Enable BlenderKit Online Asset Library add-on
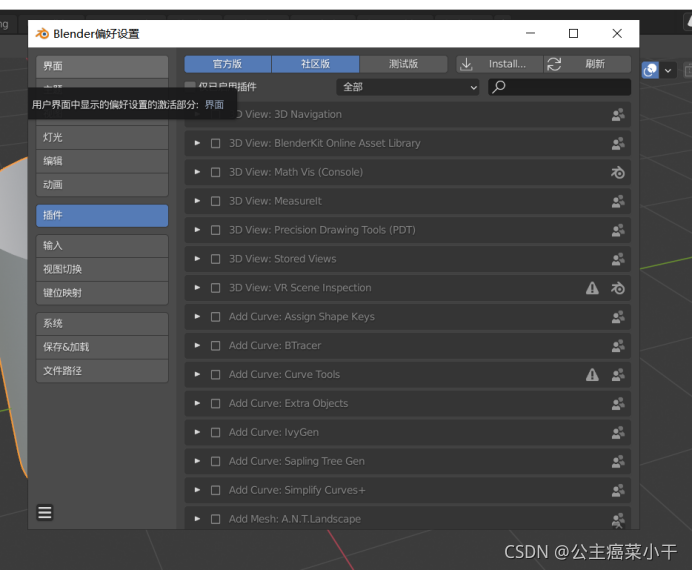693x570 pixels. [x=215, y=143]
